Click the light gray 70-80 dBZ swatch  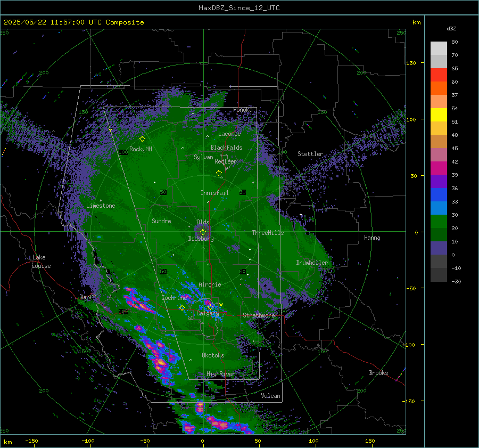pyautogui.click(x=439, y=48)
